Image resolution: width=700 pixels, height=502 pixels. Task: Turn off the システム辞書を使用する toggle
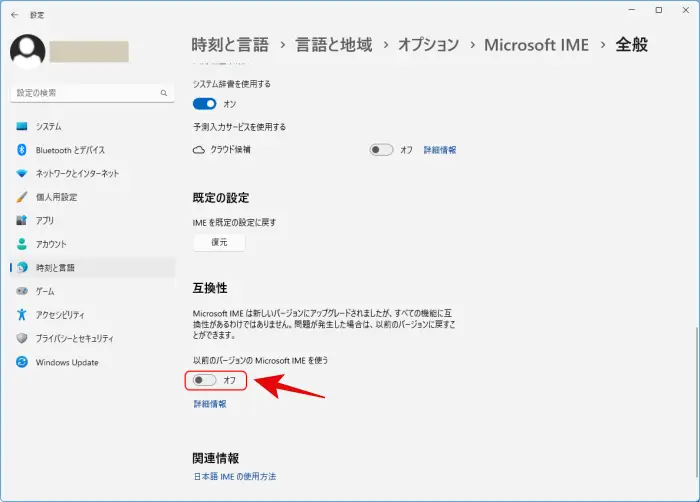coord(204,104)
